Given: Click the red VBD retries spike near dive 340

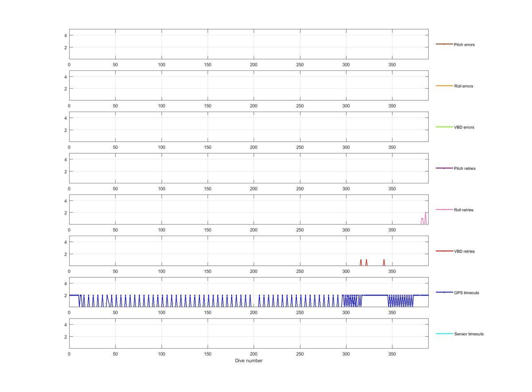Looking at the screenshot, I should click(384, 263).
